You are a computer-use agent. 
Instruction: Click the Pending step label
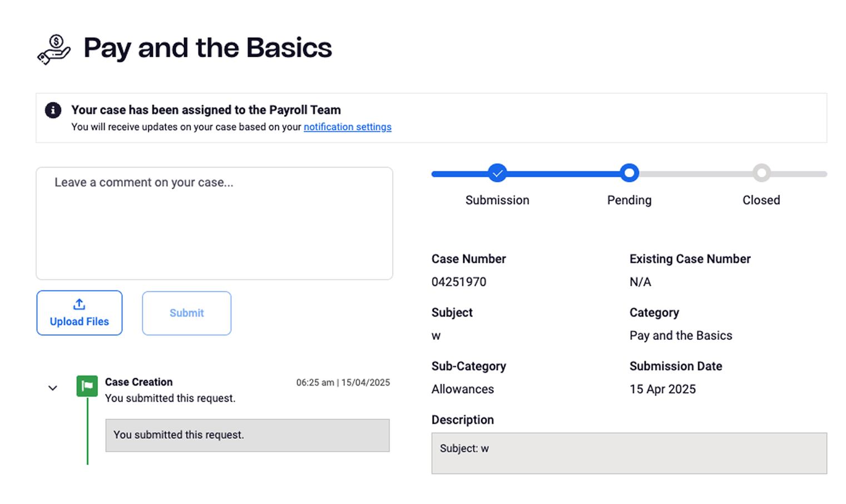pos(629,200)
